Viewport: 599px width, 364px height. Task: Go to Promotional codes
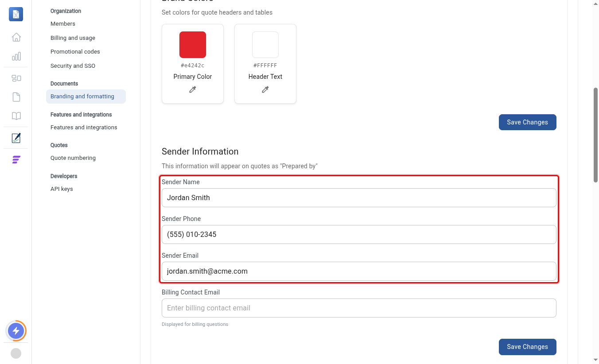[75, 52]
